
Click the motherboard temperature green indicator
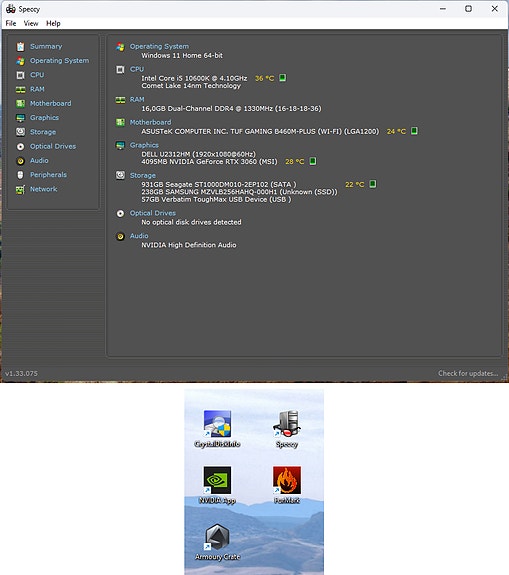click(414, 131)
